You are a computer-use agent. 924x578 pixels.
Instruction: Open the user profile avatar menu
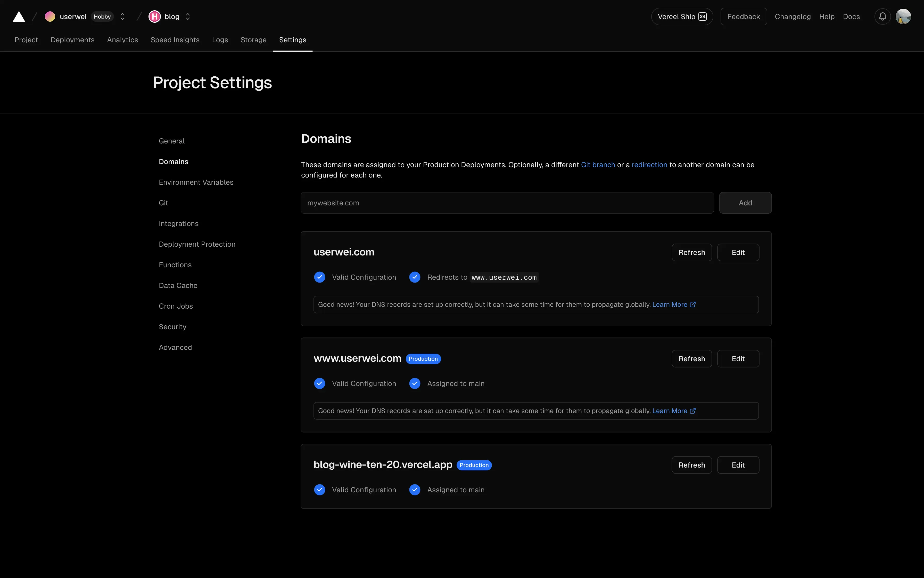(903, 17)
